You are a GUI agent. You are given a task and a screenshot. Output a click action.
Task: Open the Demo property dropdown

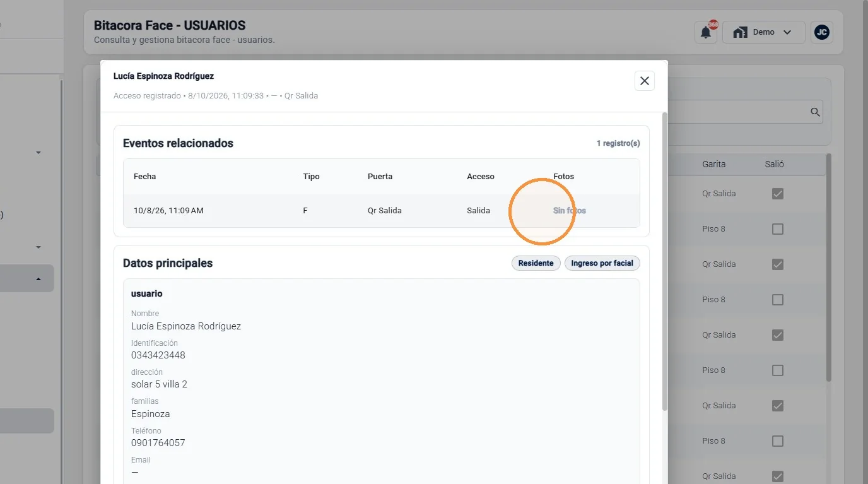(x=763, y=32)
